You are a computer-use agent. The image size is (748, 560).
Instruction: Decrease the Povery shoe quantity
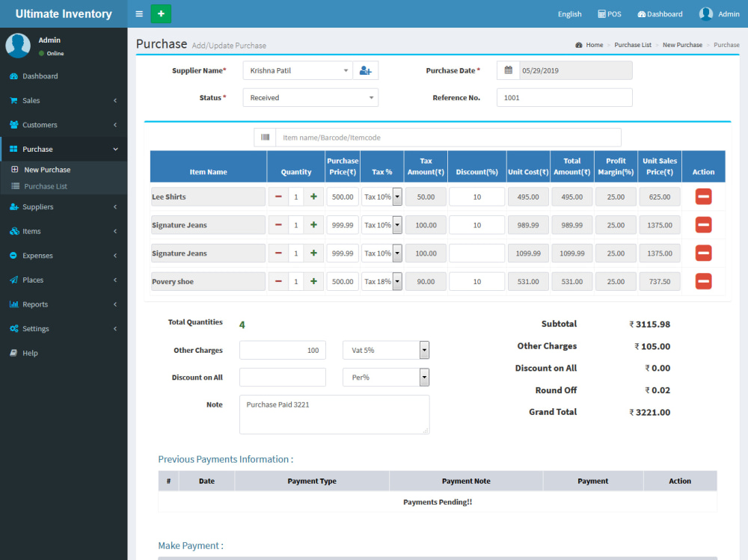pos(278,281)
